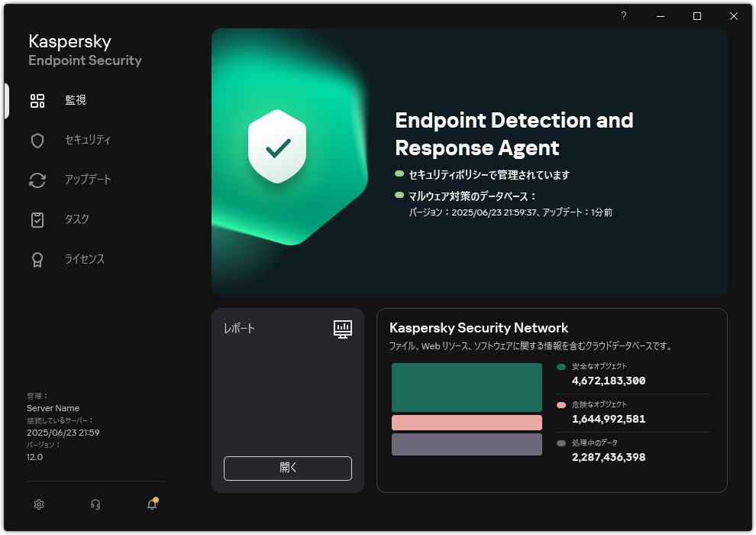This screenshot has height=535, width=756.
Task: Show notifications with the bell icon
Action: [x=152, y=504]
